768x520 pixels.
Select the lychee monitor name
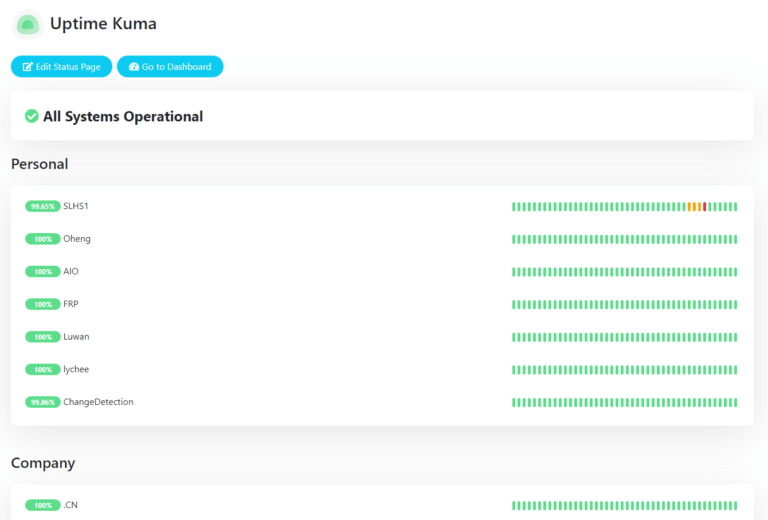click(76, 369)
